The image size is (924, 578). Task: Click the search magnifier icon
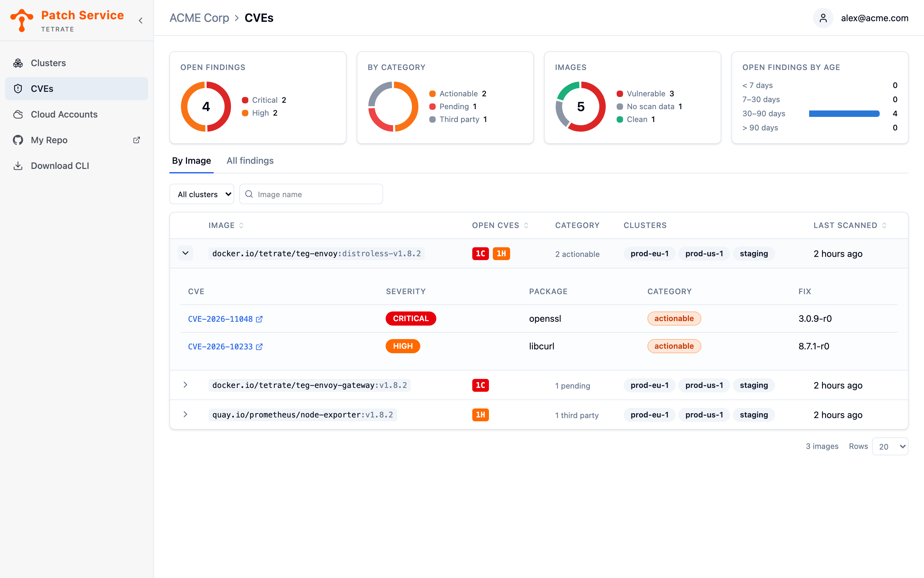[x=249, y=194]
